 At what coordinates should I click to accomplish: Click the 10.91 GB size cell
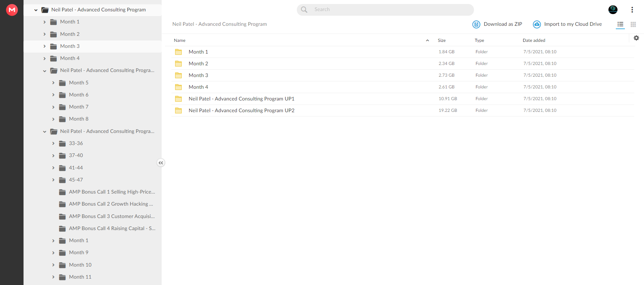448,99
